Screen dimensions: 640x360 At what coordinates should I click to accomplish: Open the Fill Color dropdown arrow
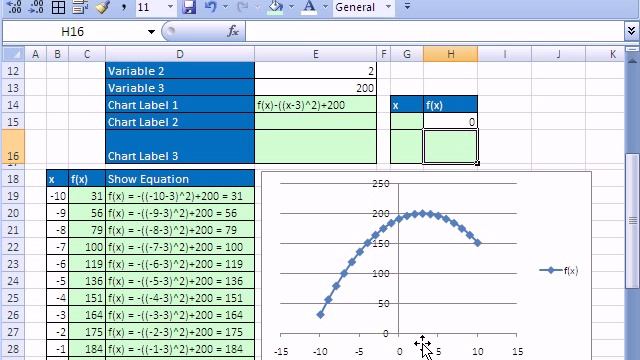(291, 7)
